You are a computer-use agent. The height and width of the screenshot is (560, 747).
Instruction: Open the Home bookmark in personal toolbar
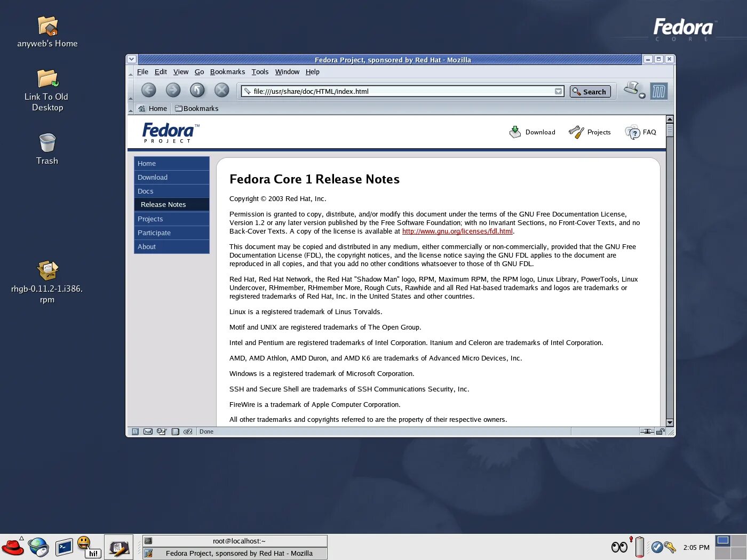(x=153, y=108)
